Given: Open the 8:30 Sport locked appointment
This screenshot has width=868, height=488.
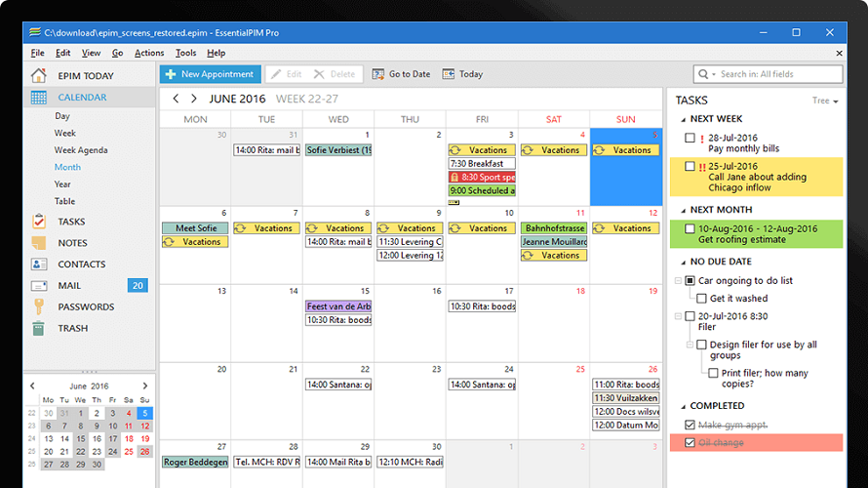Looking at the screenshot, I should click(482, 178).
